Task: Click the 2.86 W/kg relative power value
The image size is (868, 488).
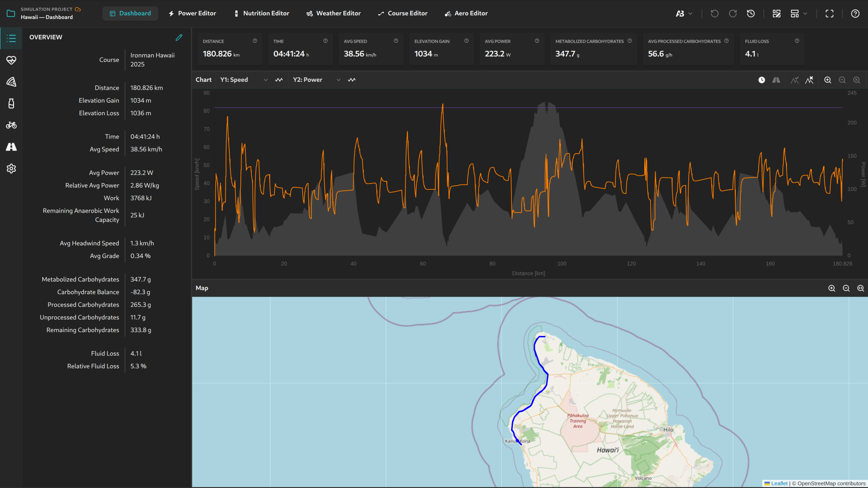Action: click(x=145, y=186)
